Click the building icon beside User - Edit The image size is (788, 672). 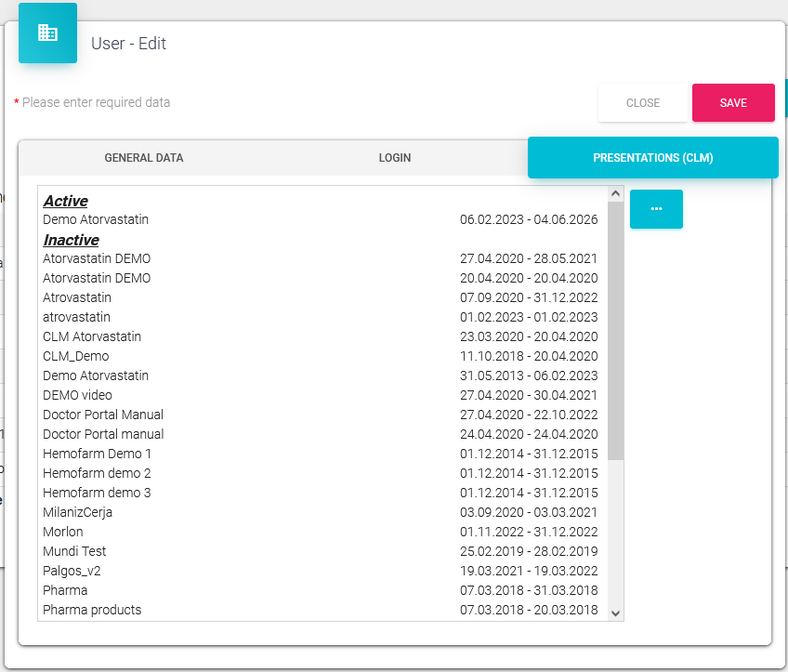47,33
